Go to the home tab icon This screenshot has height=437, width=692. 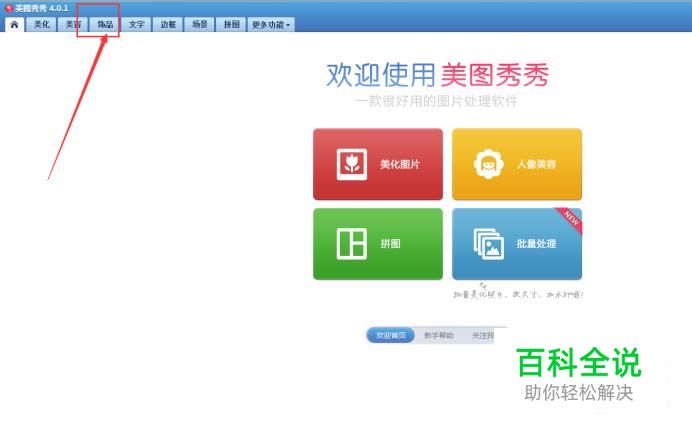14,25
